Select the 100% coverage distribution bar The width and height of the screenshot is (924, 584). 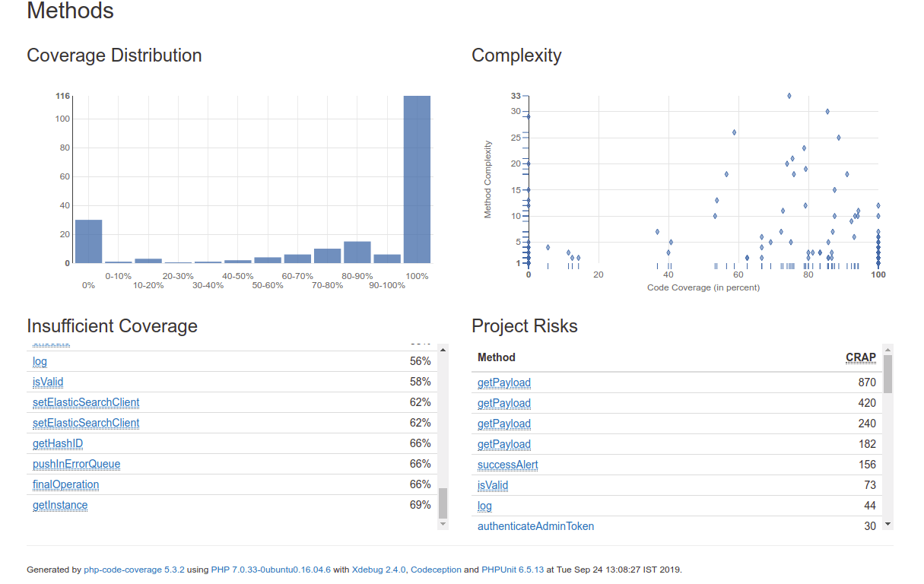point(417,179)
